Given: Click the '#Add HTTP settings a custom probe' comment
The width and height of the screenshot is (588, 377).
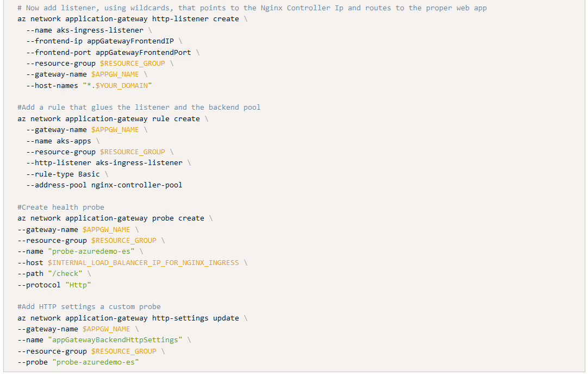Looking at the screenshot, I should point(89,306).
